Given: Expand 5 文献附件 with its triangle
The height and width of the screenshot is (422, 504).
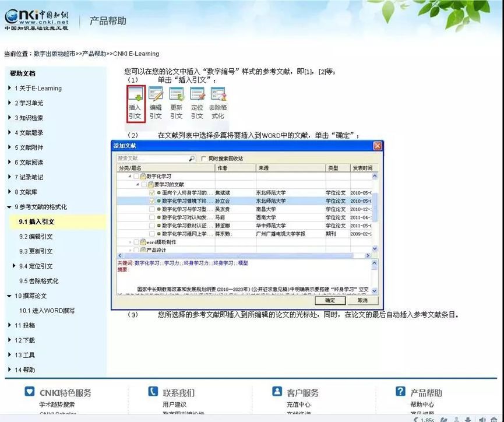Looking at the screenshot, I should [x=9, y=147].
